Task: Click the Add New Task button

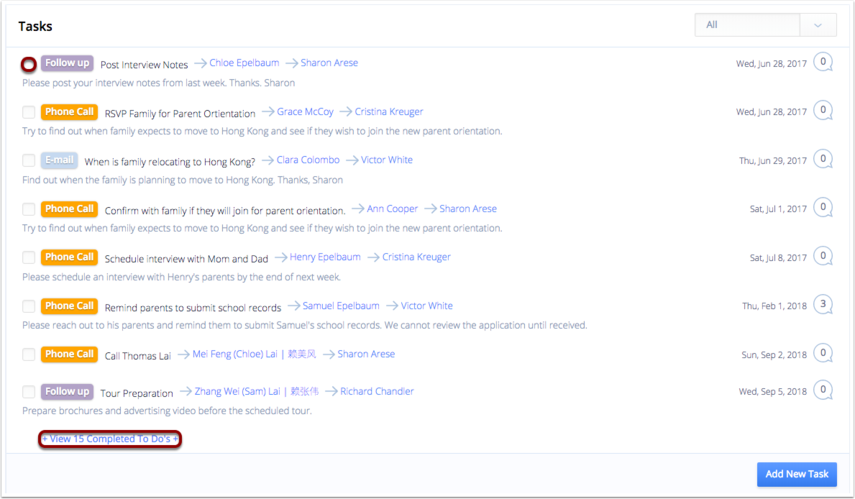Action: coord(797,474)
